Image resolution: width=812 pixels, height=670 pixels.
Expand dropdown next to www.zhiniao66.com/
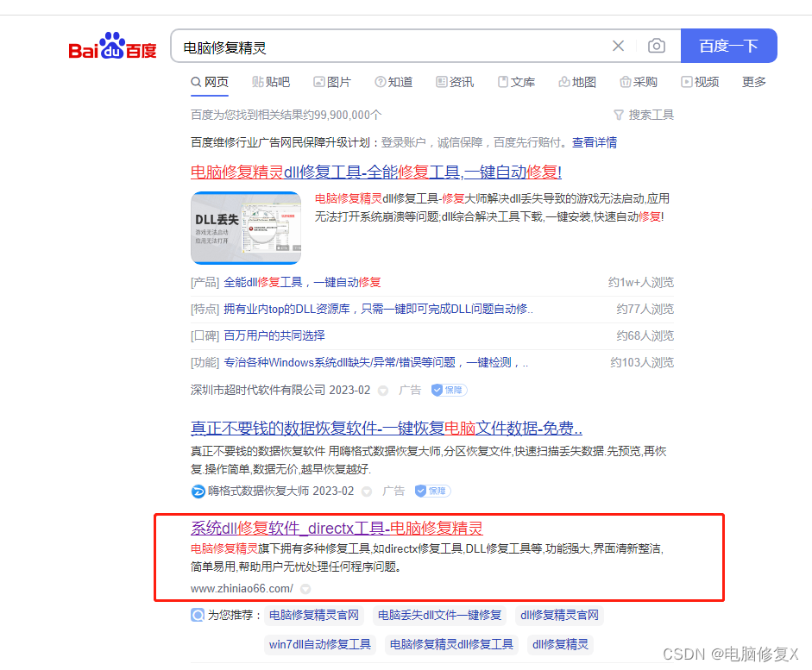(305, 589)
